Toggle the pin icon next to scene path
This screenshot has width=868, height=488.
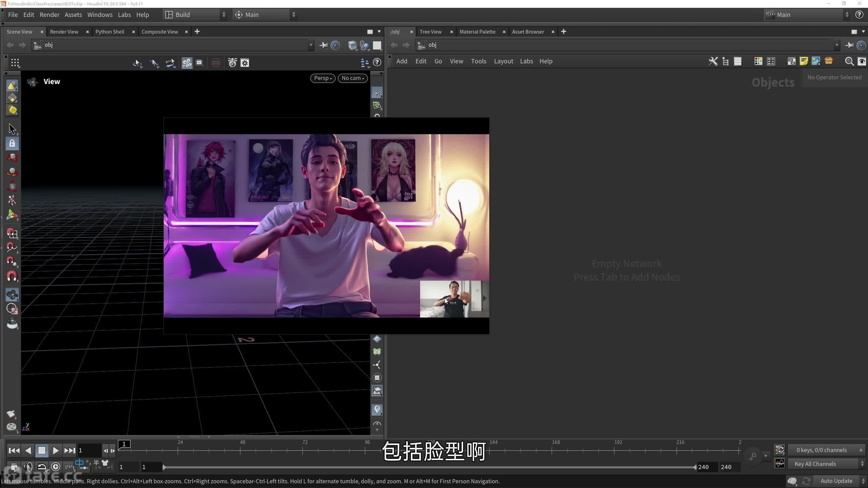point(323,45)
